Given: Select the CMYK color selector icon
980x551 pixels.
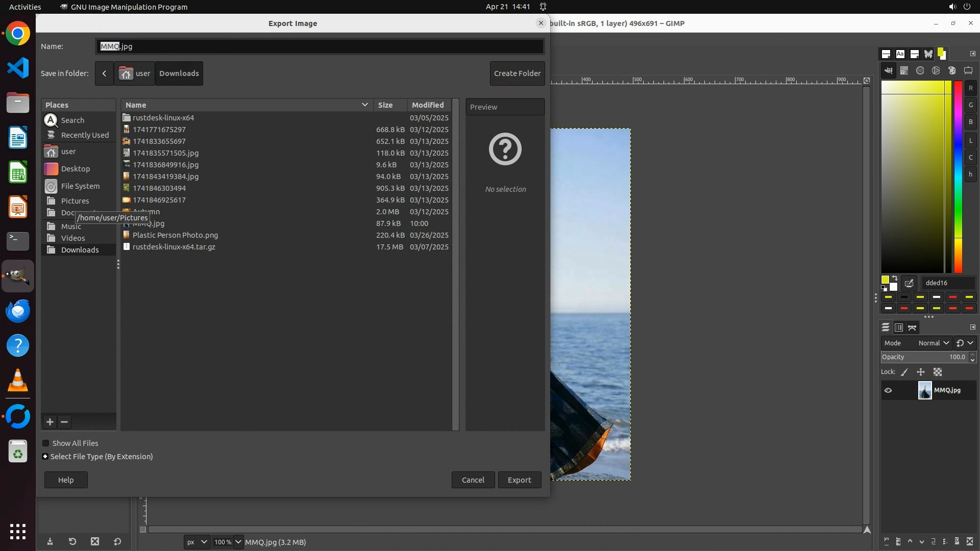Looking at the screenshot, I should pyautogui.click(x=904, y=71).
